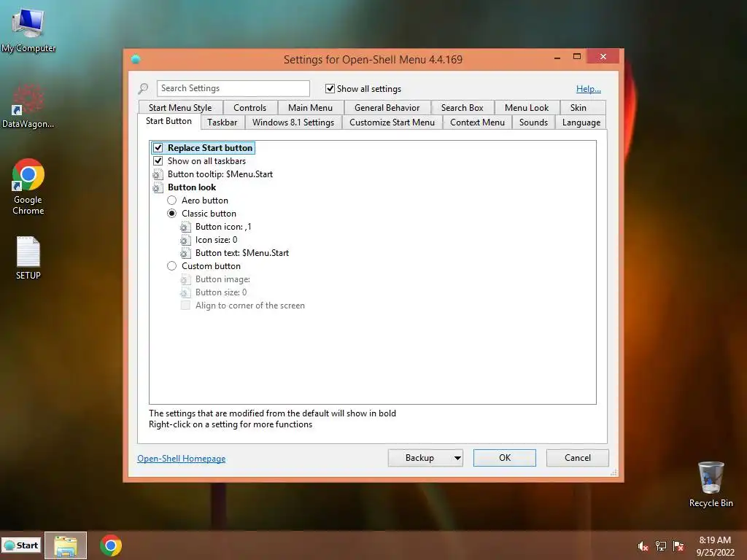Click the Button icon gear icon
Screen dimensions: 747x560
185,227
